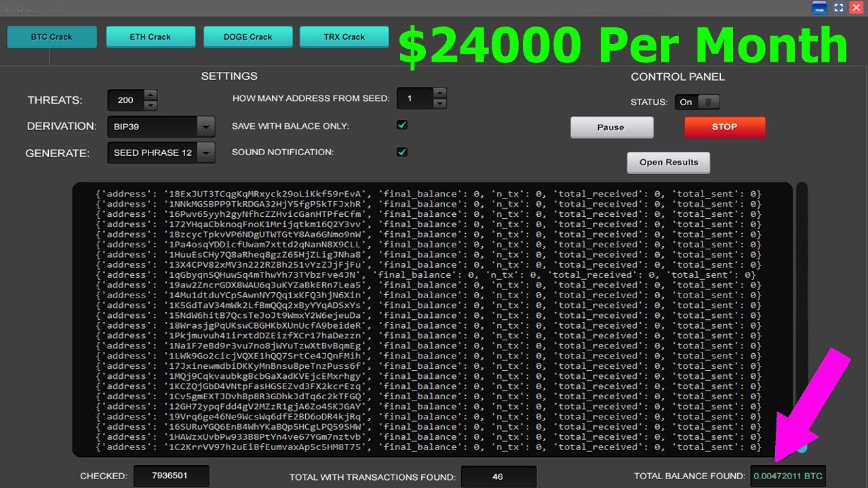
Task: Click the TOTAL WITH TRANSACTIONS FOUND field 46
Action: coord(498,476)
